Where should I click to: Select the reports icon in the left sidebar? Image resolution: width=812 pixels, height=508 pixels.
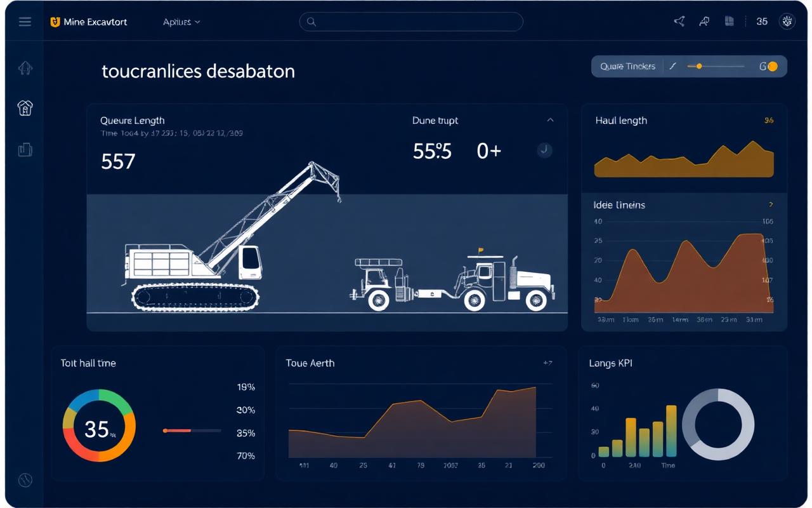point(25,149)
